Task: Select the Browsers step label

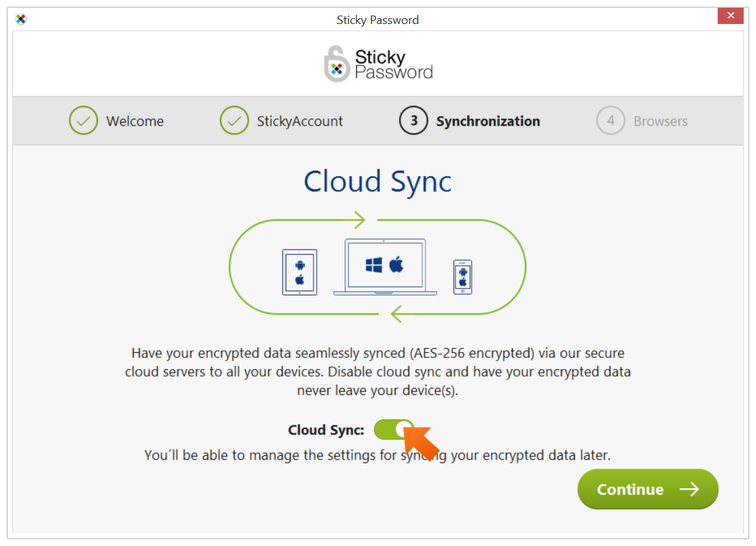Action: 661,121
